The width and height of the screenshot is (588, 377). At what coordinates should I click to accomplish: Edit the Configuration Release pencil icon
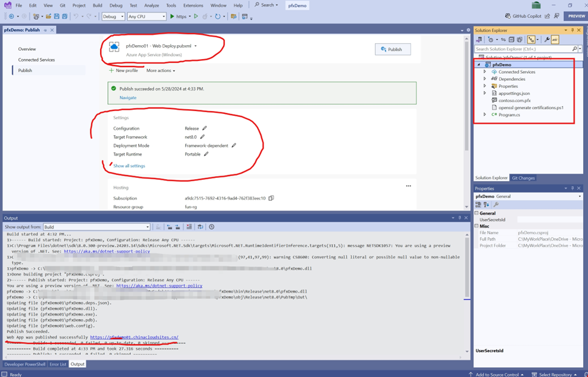(x=204, y=128)
